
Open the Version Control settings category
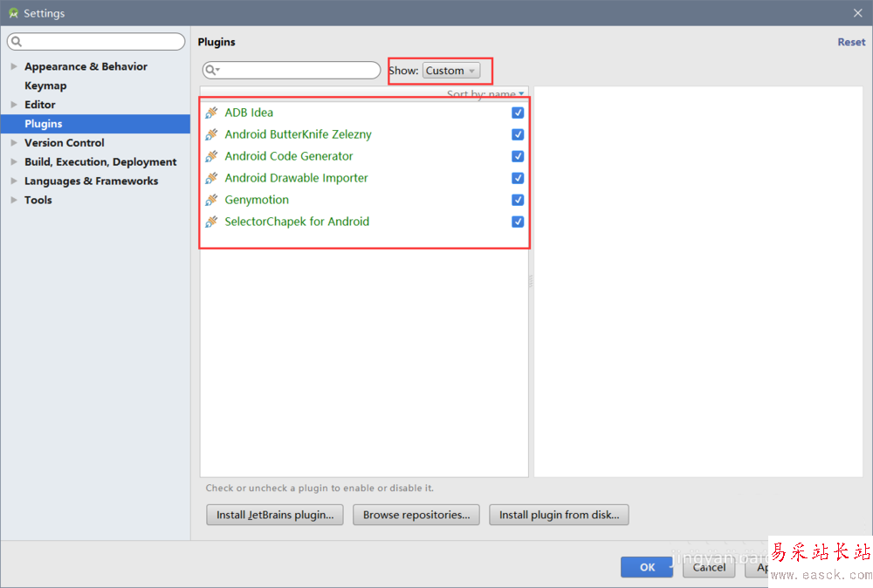click(65, 143)
